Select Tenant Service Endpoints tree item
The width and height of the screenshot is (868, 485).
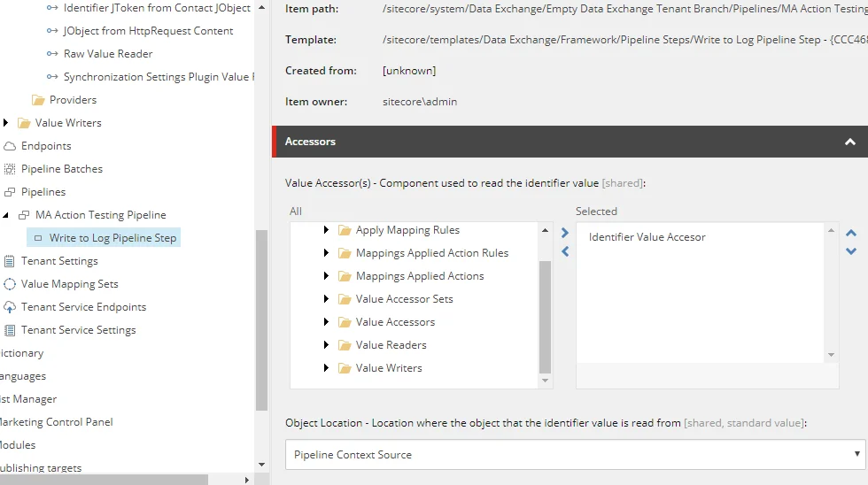coord(83,307)
